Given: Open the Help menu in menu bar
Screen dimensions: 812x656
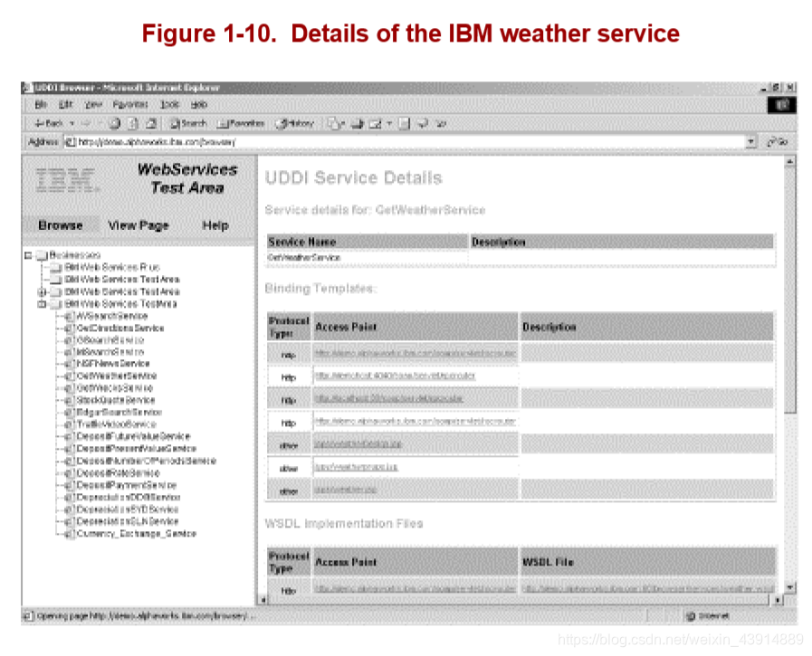Looking at the screenshot, I should pos(199,105).
